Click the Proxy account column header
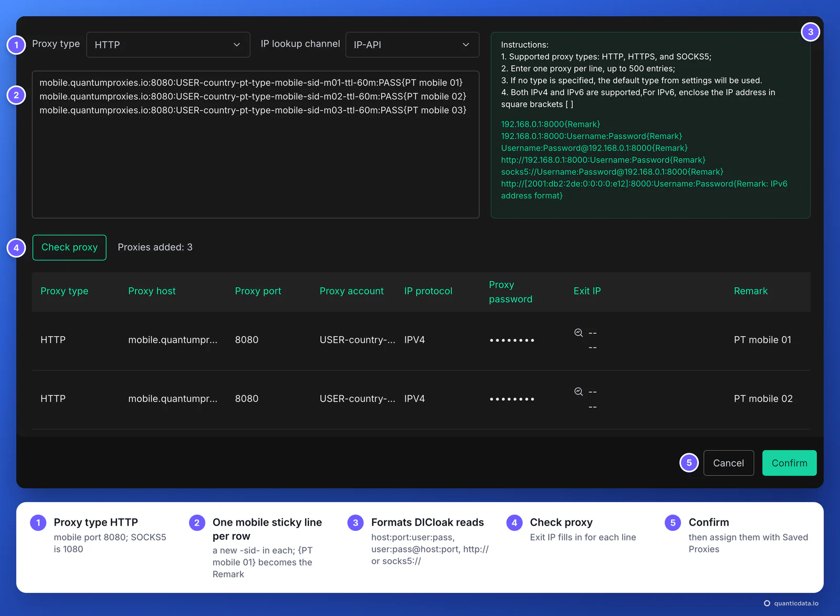 (x=352, y=291)
